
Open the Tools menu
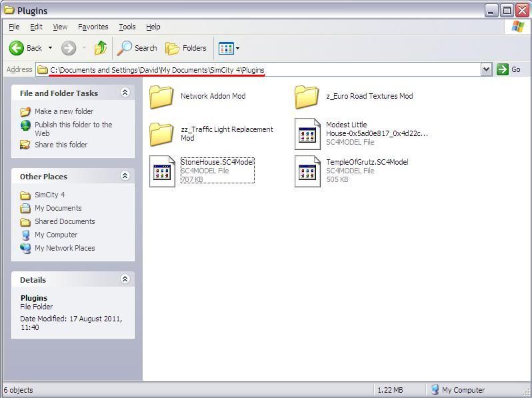127,27
